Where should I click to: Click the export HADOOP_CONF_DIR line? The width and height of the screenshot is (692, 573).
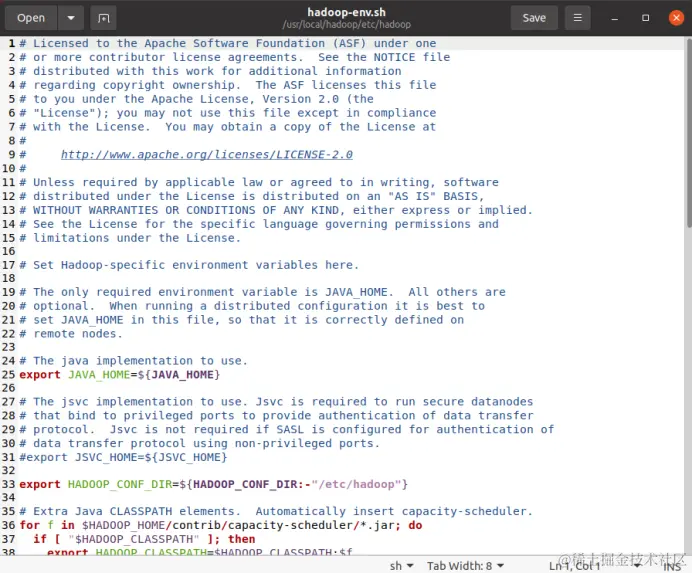[x=214, y=484]
